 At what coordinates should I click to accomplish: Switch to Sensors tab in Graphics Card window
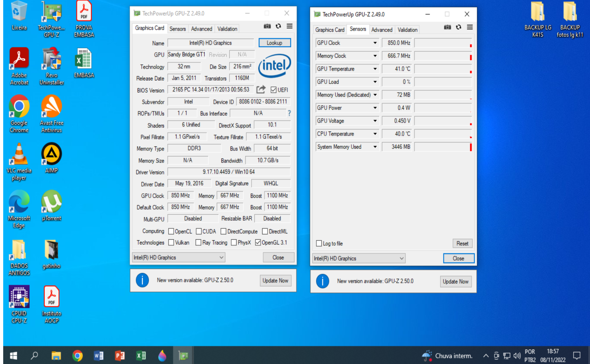177,29
